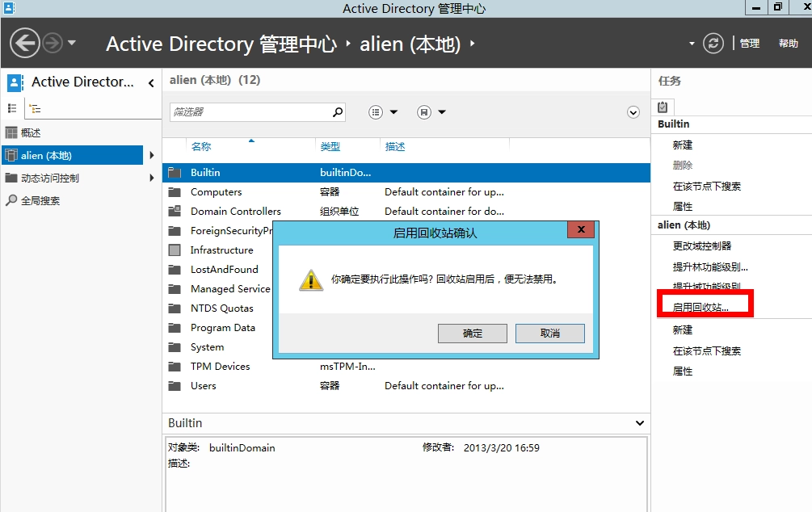The image size is (812, 512).
Task: Click 确定 to confirm enabling recycle bin
Action: pos(473,334)
